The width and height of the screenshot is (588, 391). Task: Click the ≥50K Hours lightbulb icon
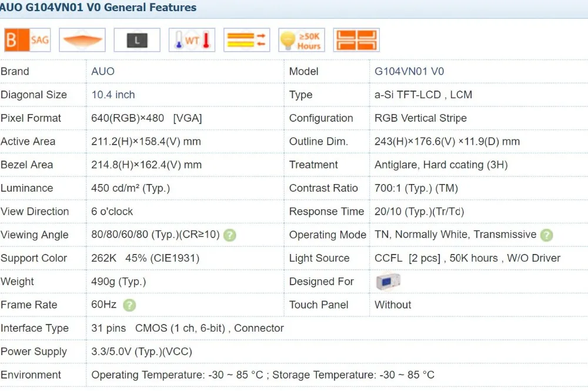tap(302, 40)
